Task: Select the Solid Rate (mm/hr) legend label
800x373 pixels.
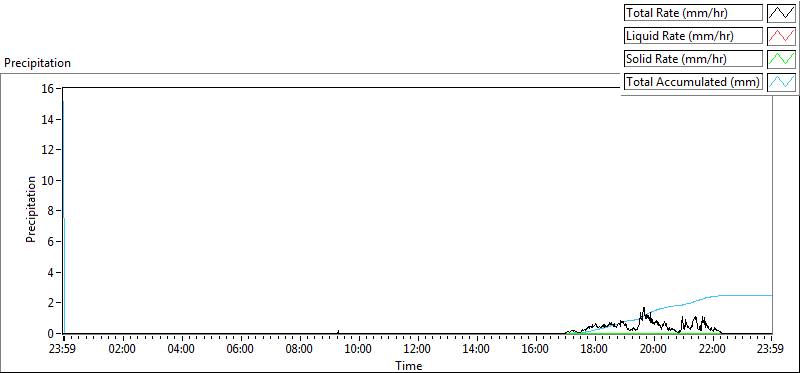Action: 693,59
